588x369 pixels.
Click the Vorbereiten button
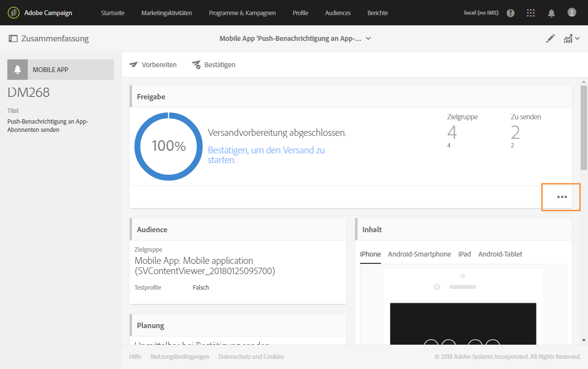tap(153, 65)
